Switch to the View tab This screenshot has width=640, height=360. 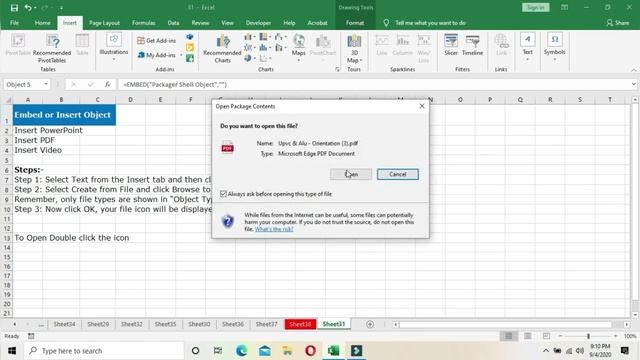tap(227, 23)
